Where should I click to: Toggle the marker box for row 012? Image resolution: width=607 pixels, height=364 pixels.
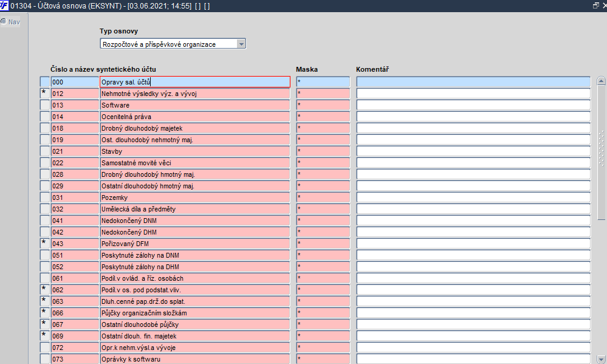45,94
